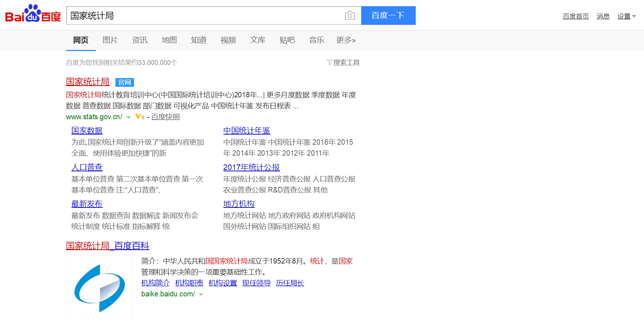Click the 官网 official site badge
Viewport: 644px width, 319px height.
point(125,82)
